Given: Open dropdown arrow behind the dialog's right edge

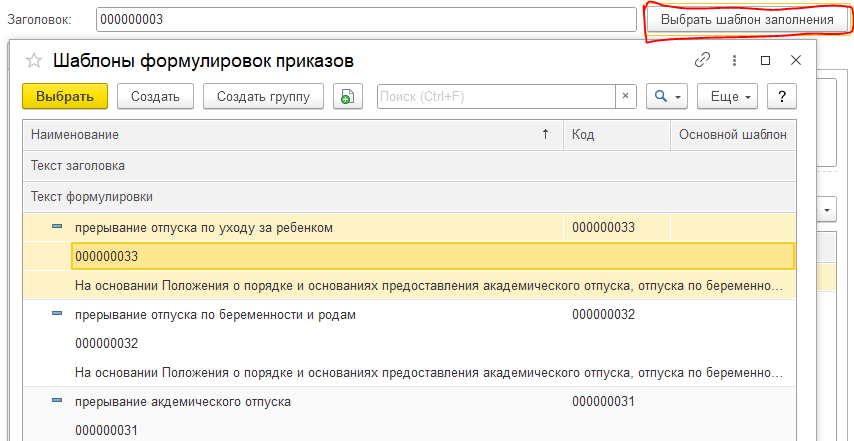Looking at the screenshot, I should coord(828,210).
